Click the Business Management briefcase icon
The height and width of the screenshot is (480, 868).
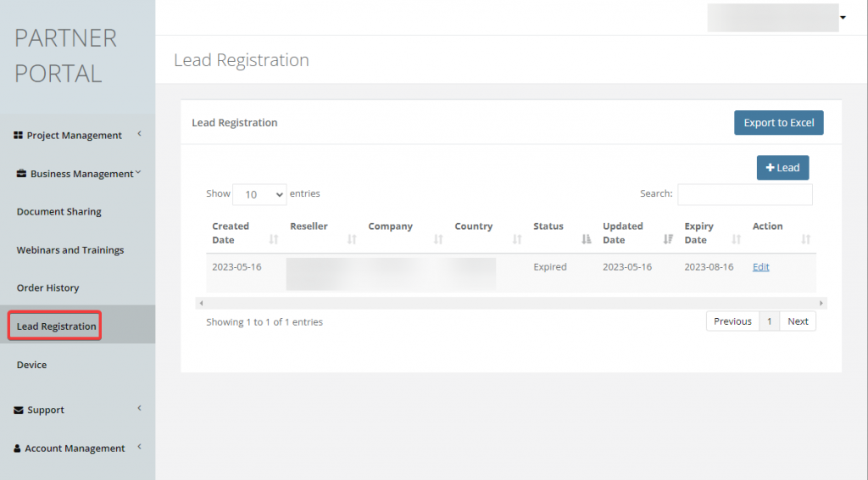[x=22, y=174]
